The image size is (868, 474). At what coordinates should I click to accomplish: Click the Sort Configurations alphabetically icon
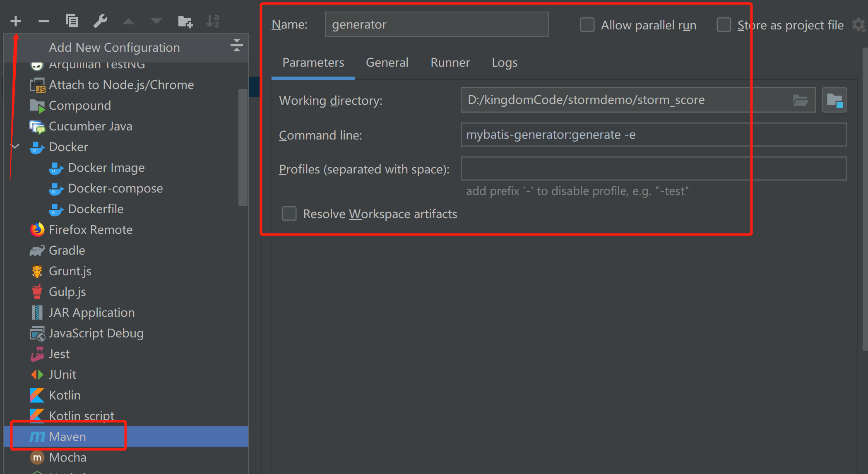(213, 21)
